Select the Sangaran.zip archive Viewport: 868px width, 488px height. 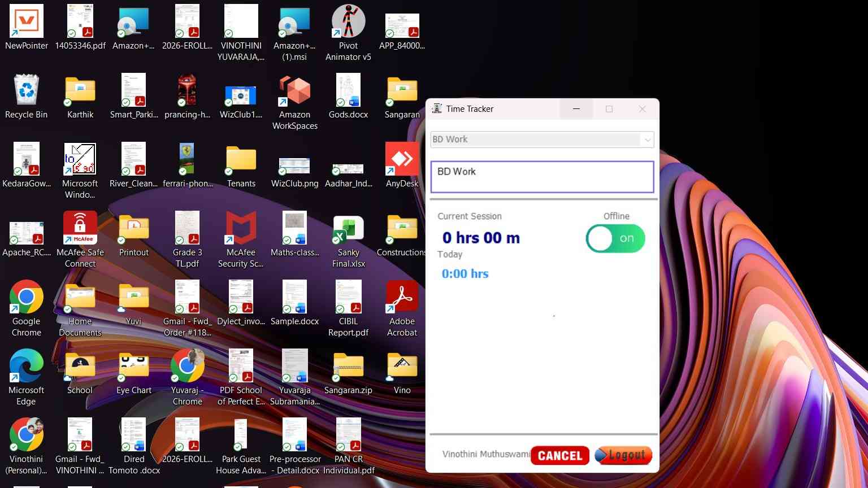point(348,372)
